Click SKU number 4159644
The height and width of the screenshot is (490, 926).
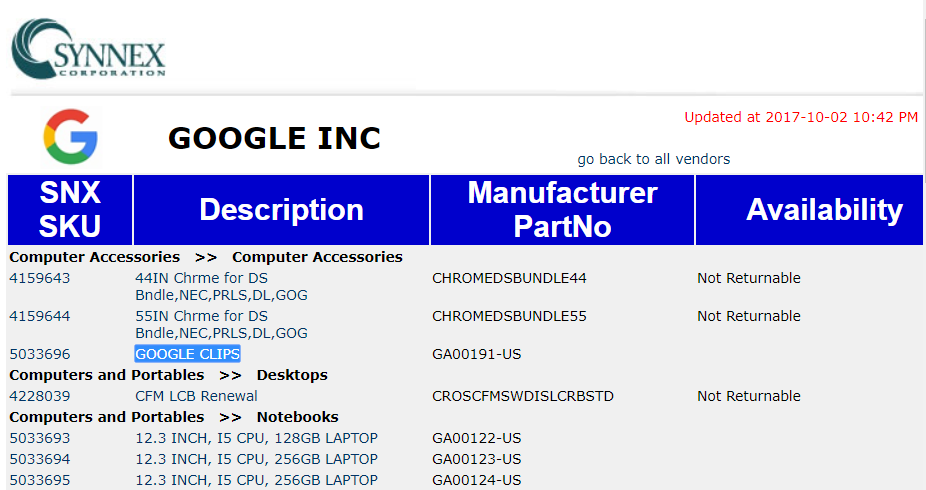[40, 316]
